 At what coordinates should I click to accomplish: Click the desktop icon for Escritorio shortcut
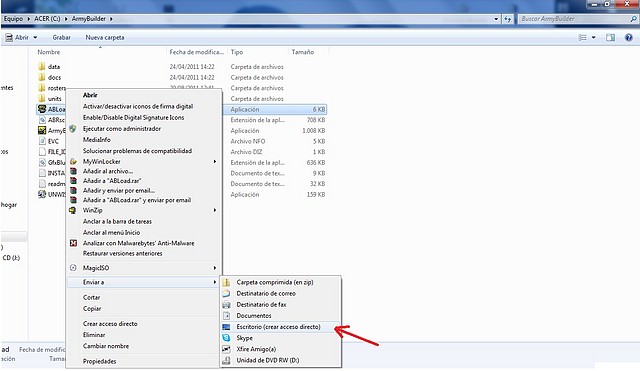coord(226,327)
